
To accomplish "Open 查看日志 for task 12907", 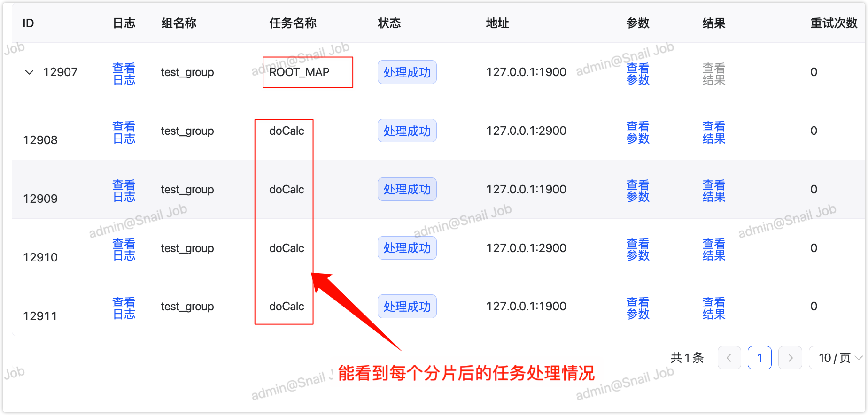I will coord(124,74).
